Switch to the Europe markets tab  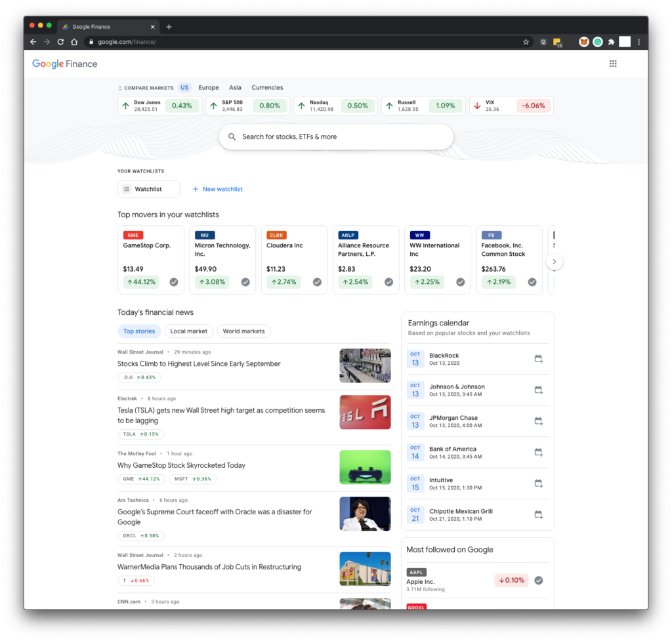click(x=209, y=87)
